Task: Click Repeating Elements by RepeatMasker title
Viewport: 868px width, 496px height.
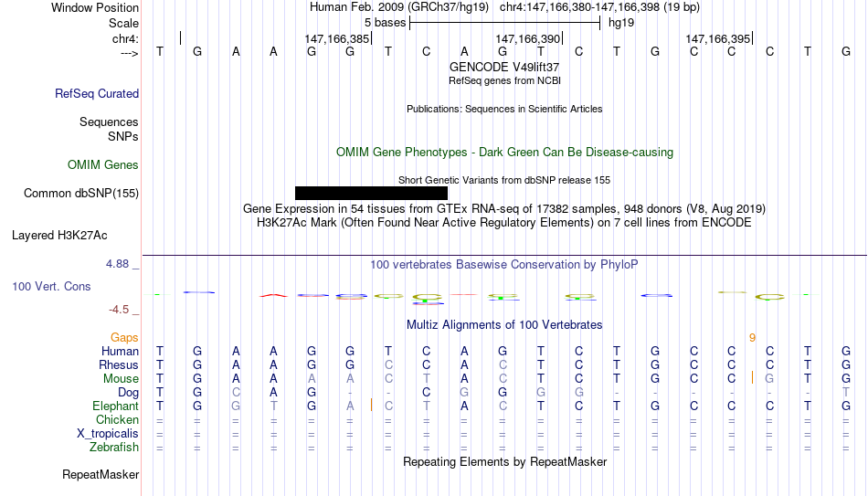Action: (504, 461)
